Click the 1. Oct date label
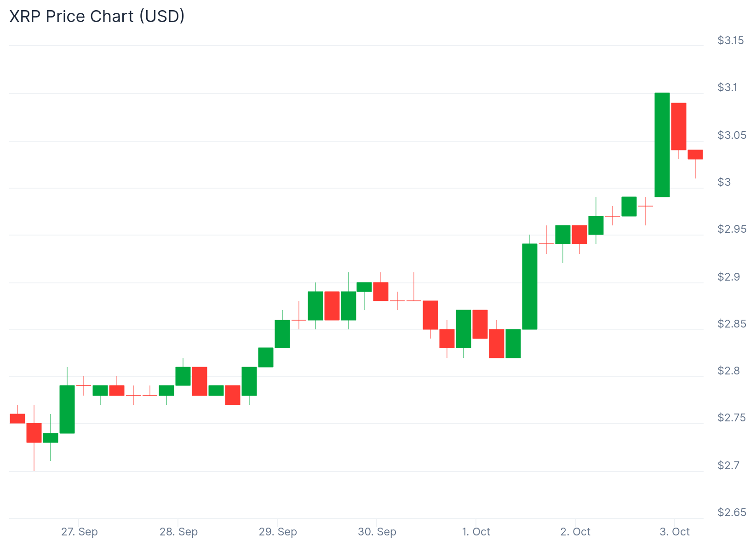Screen dimensions: 756x552 point(476,532)
